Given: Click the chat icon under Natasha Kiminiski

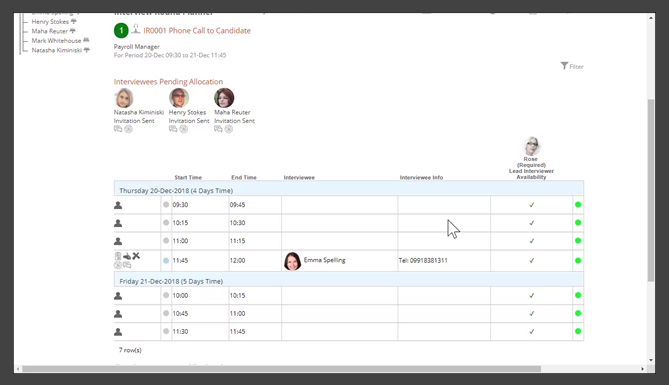Looking at the screenshot, I should [x=118, y=129].
